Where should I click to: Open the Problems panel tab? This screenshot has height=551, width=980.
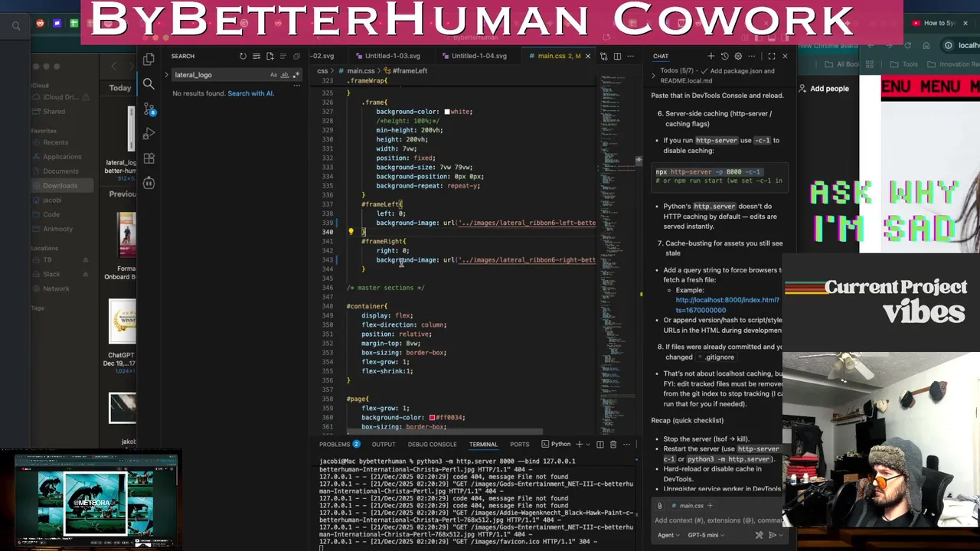pos(339,445)
